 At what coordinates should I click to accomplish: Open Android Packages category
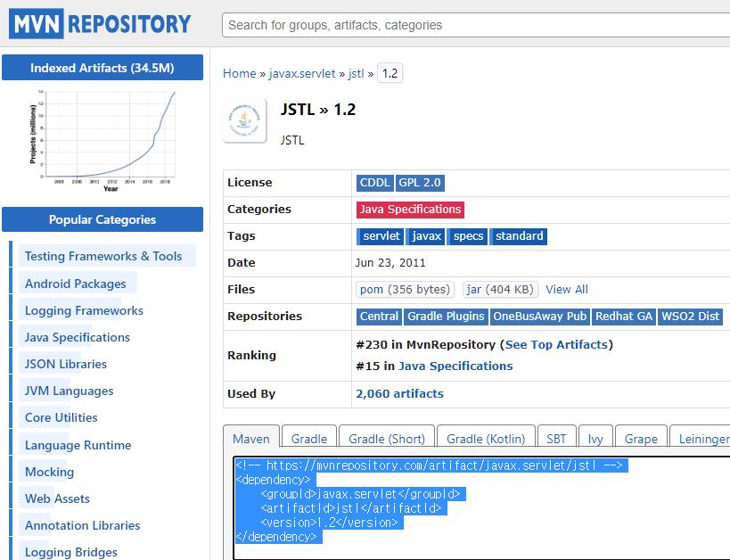coord(76,284)
